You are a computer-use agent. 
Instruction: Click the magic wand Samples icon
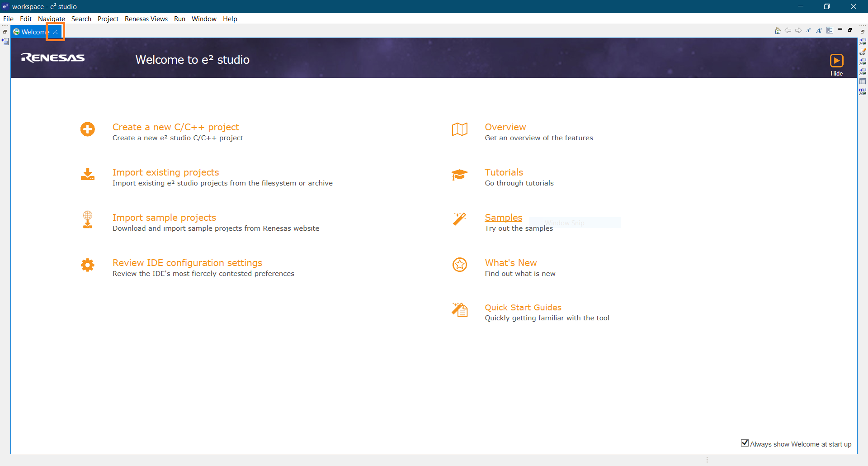(459, 219)
